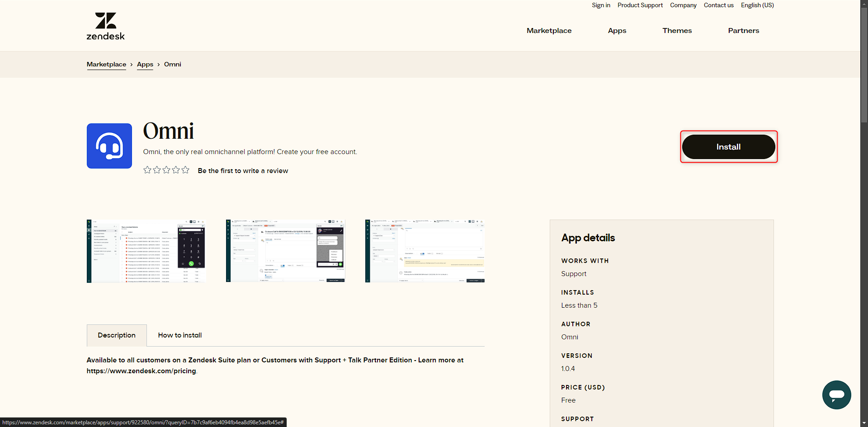Click the Omni breadcrumb text
The height and width of the screenshot is (427, 868).
point(173,64)
